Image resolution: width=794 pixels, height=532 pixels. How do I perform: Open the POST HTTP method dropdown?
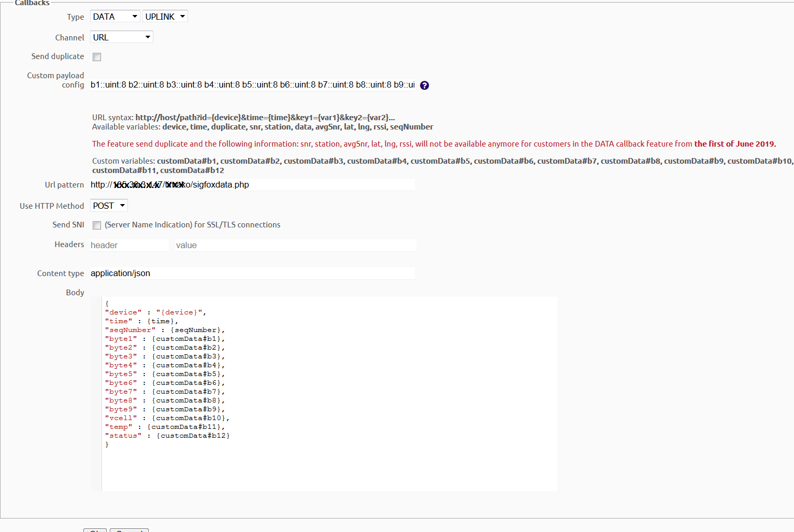109,206
